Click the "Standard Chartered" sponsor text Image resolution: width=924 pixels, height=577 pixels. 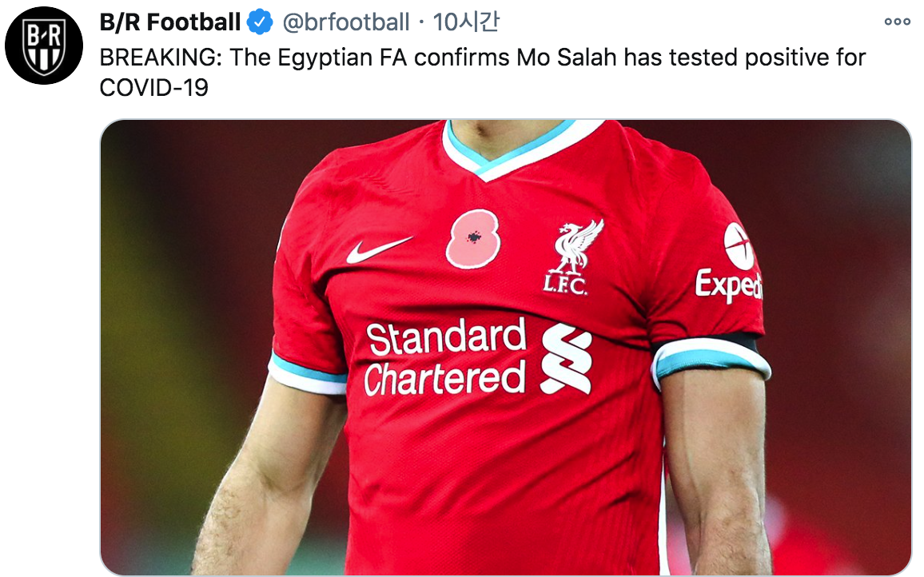445,358
